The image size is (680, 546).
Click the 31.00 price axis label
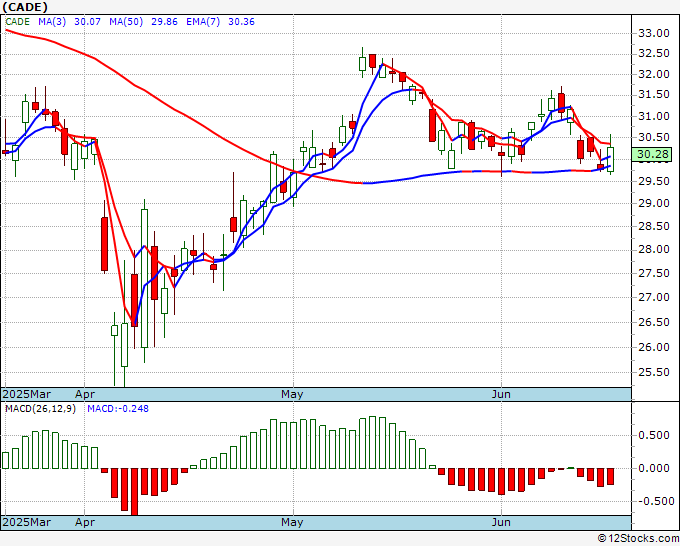click(x=654, y=117)
